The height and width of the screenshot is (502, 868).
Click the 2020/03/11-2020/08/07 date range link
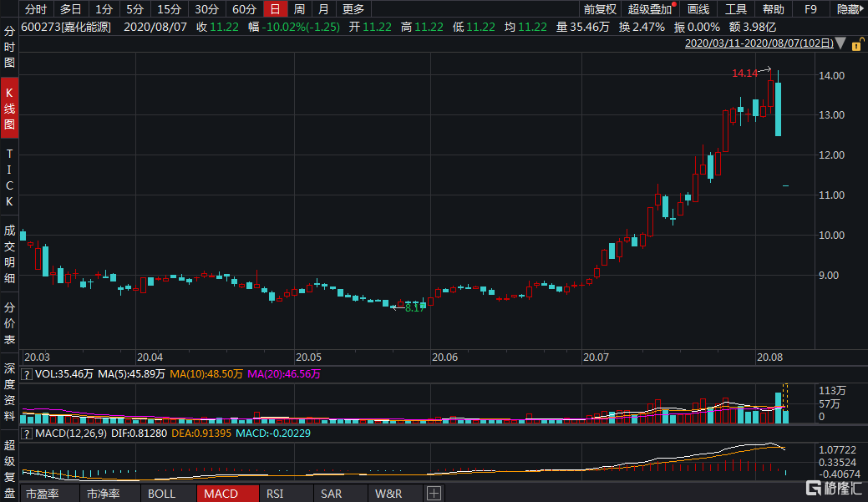click(757, 42)
